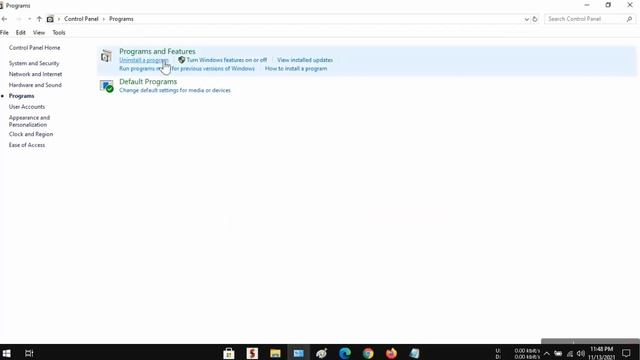Launch Google Chrome from the taskbar

click(x=368, y=353)
